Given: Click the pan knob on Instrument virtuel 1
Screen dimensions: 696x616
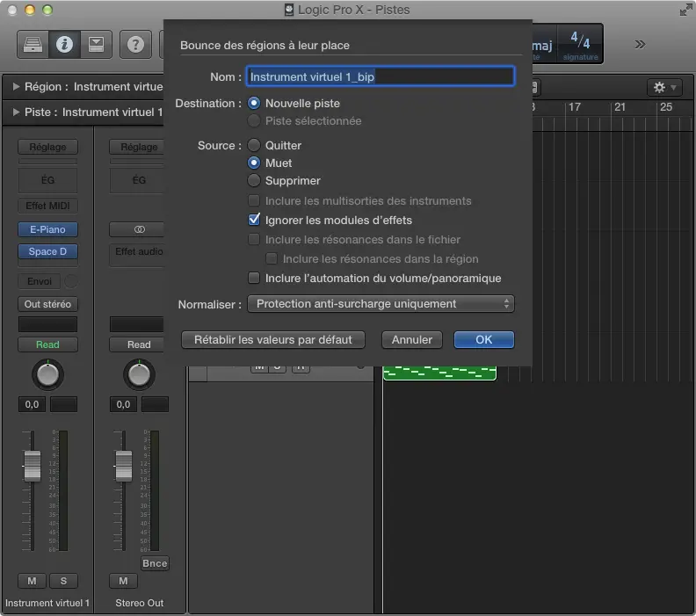Looking at the screenshot, I should [x=47, y=375].
